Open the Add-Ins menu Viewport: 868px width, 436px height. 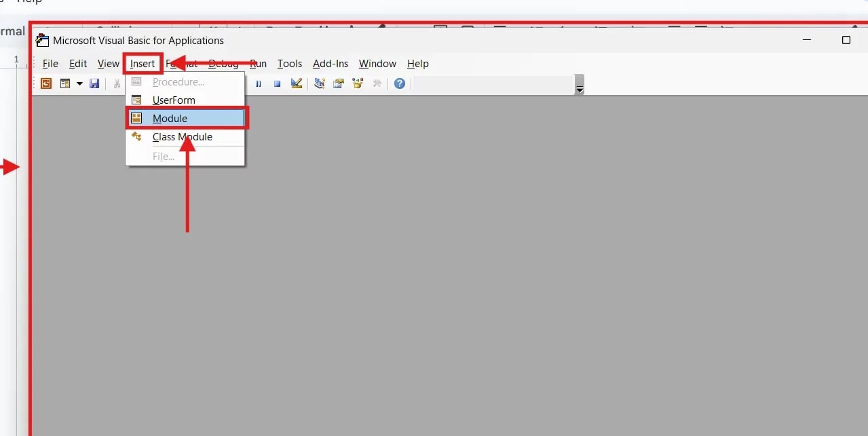[x=330, y=63]
